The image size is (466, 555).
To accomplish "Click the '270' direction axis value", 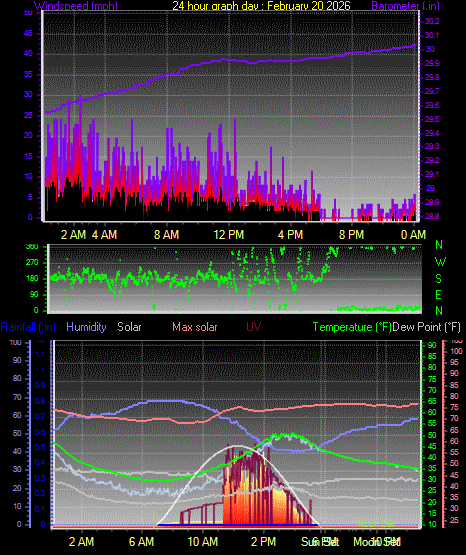I will [x=32, y=263].
